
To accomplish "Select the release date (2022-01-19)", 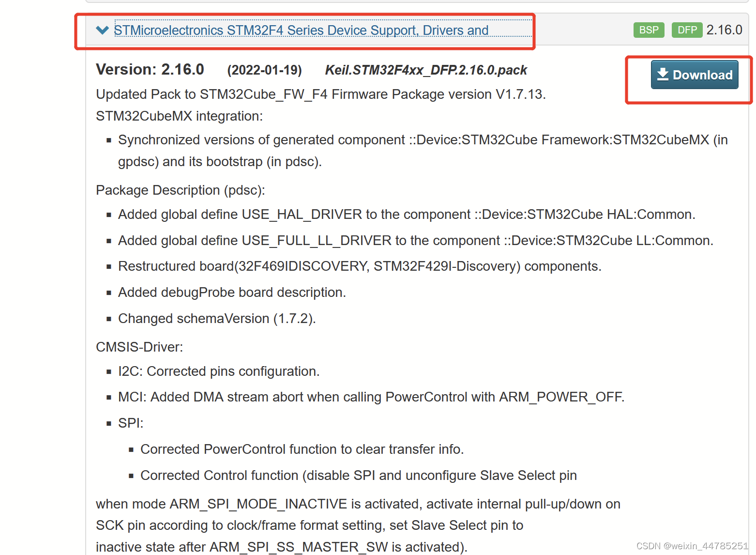I will (x=264, y=70).
